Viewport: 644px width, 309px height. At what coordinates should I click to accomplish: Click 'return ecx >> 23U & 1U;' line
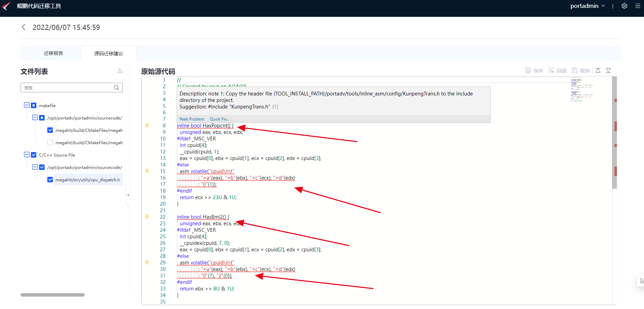[208, 197]
